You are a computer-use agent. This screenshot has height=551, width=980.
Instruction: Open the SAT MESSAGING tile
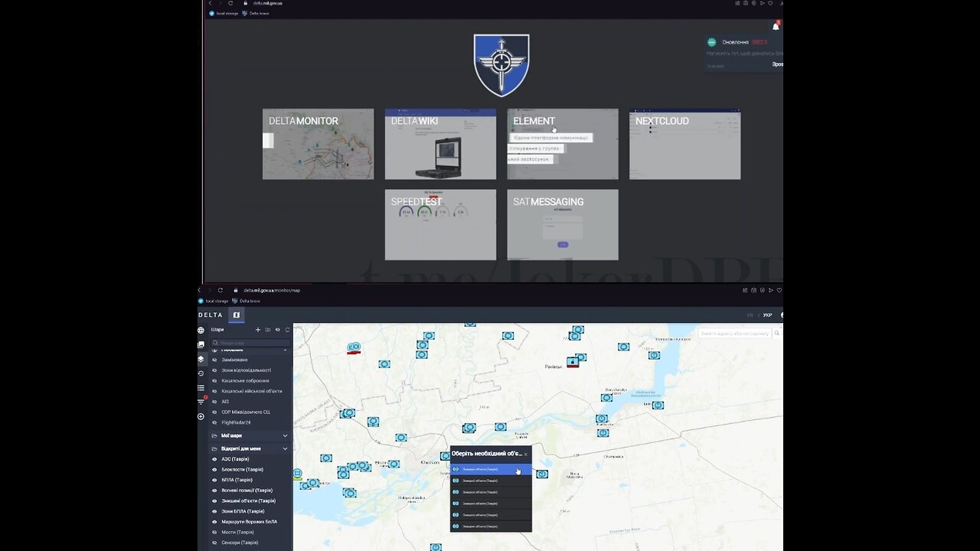pyautogui.click(x=563, y=225)
